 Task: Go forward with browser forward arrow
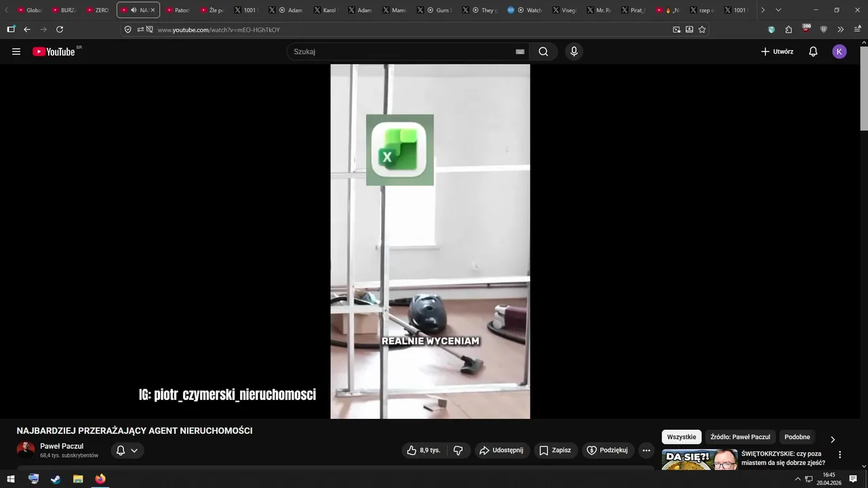(43, 30)
